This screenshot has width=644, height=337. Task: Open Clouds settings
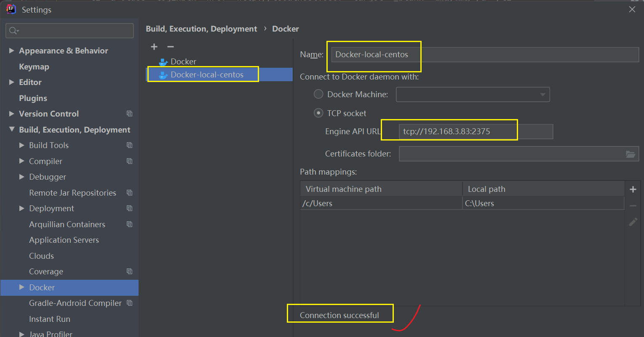pos(41,256)
